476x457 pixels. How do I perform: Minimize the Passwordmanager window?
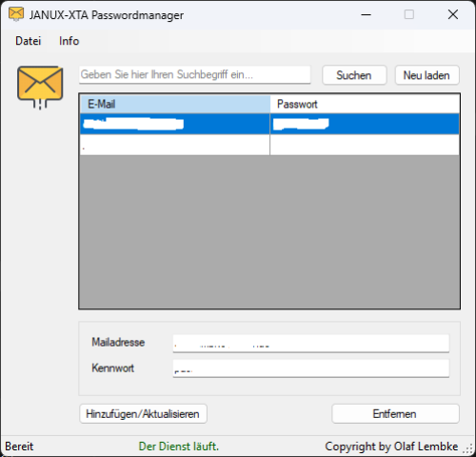pyautogui.click(x=366, y=14)
